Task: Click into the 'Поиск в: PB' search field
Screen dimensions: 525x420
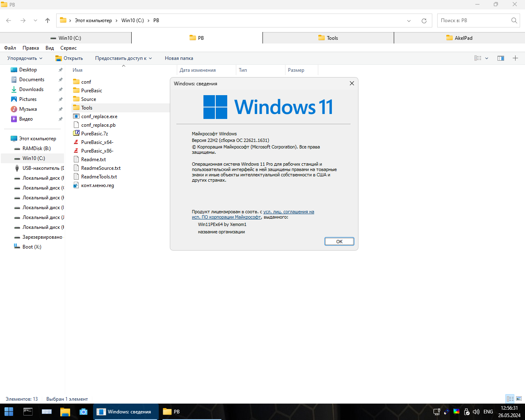Action: pyautogui.click(x=474, y=21)
